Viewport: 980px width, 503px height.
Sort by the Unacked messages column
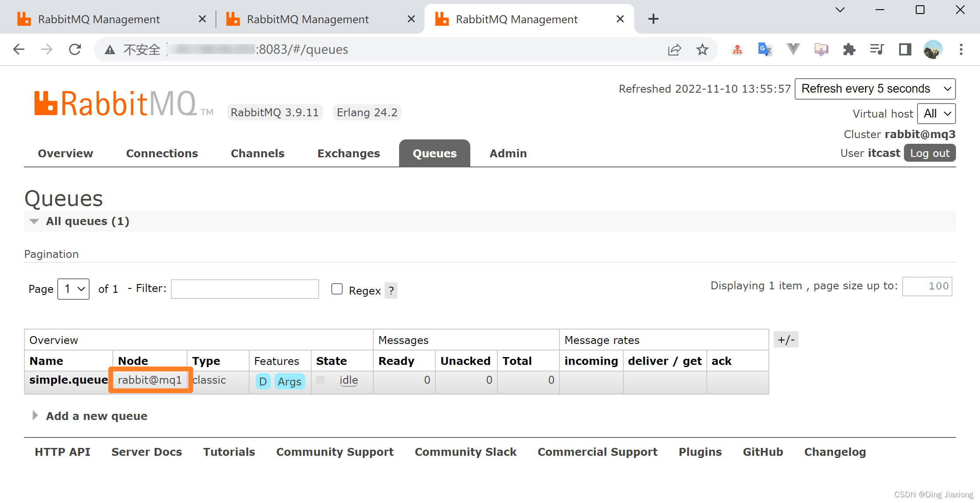[466, 361]
